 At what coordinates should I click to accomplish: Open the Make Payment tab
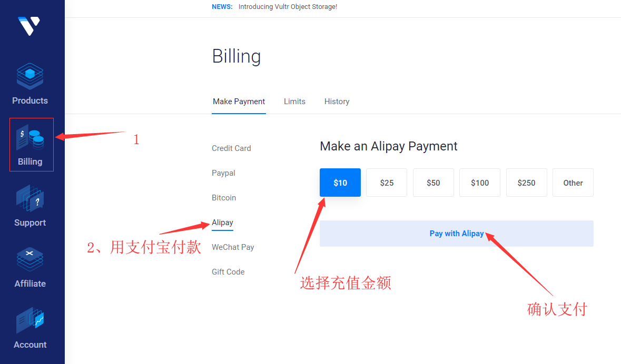pyautogui.click(x=239, y=102)
